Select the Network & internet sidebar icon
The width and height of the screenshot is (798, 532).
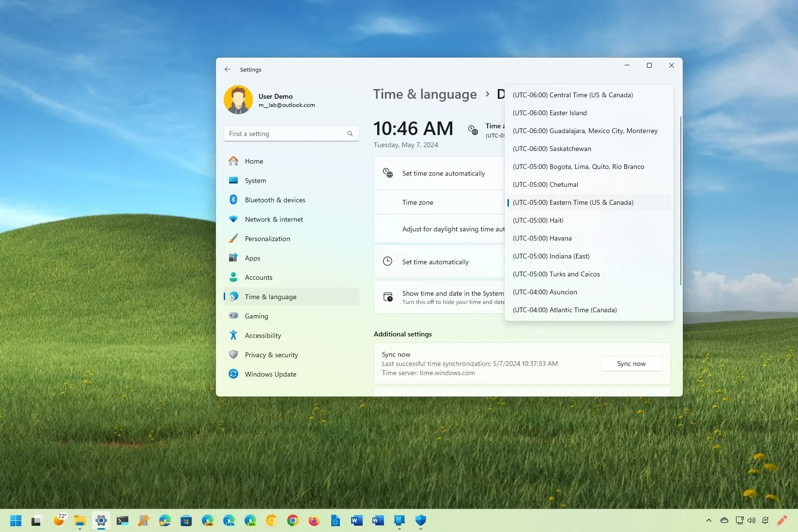click(x=233, y=219)
